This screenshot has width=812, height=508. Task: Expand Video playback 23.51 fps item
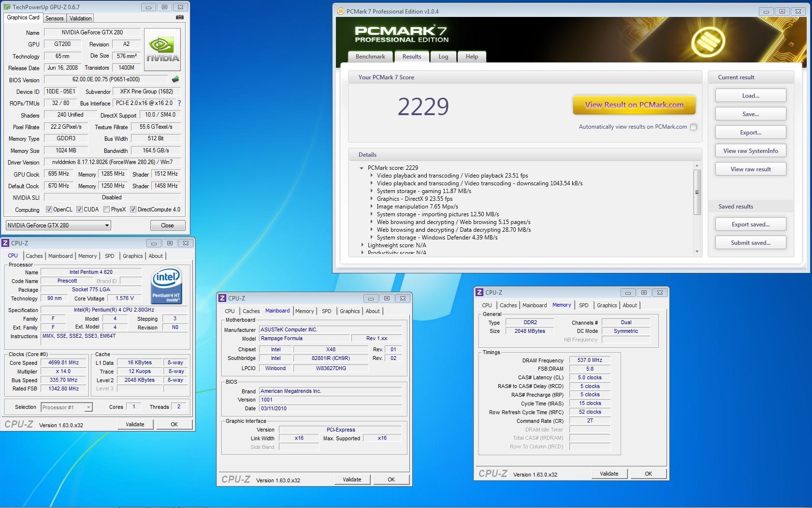pos(371,176)
